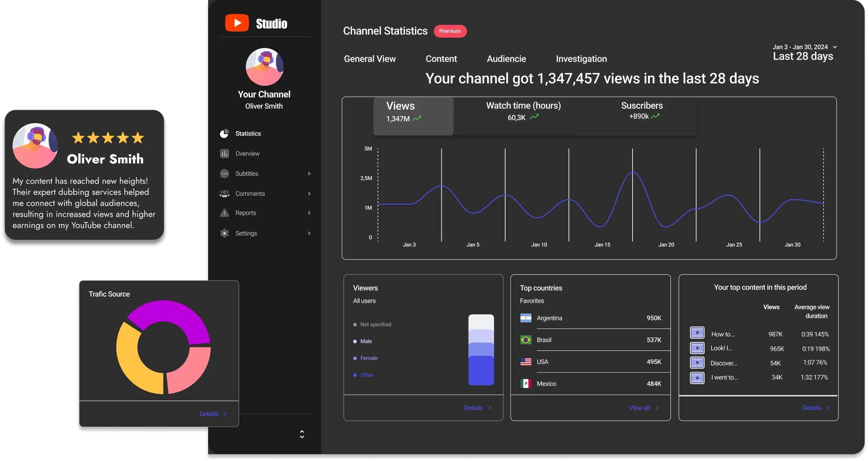Toggle the Subscribers metric view

coord(641,112)
